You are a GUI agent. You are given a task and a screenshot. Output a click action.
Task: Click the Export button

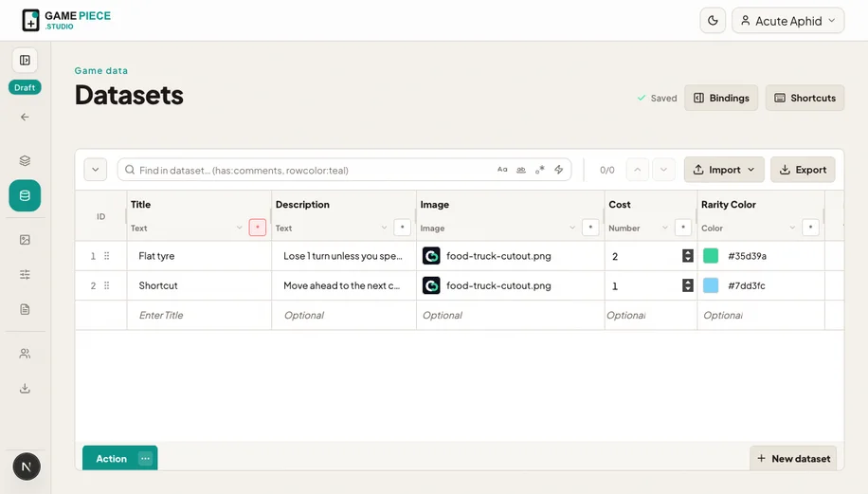803,170
